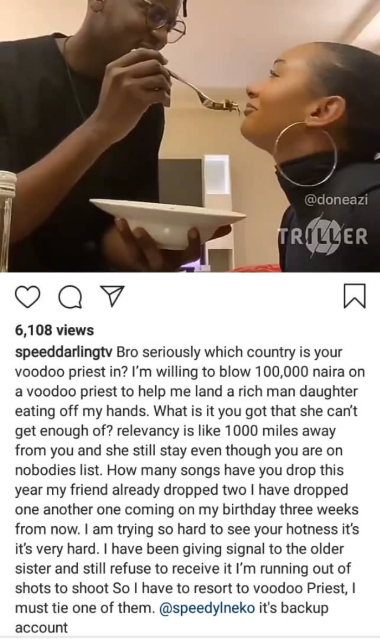This screenshot has width=380, height=639.
Task: Tap the white bowl in the video
Action: click(x=168, y=220)
